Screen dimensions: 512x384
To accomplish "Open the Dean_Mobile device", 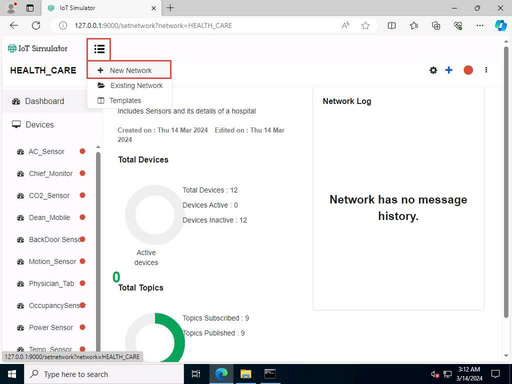I will (49, 218).
